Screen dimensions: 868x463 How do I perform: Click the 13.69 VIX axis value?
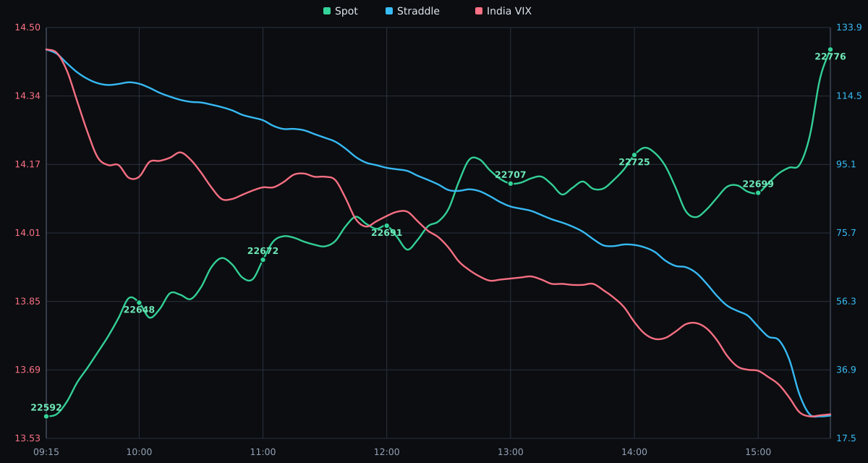(27, 370)
